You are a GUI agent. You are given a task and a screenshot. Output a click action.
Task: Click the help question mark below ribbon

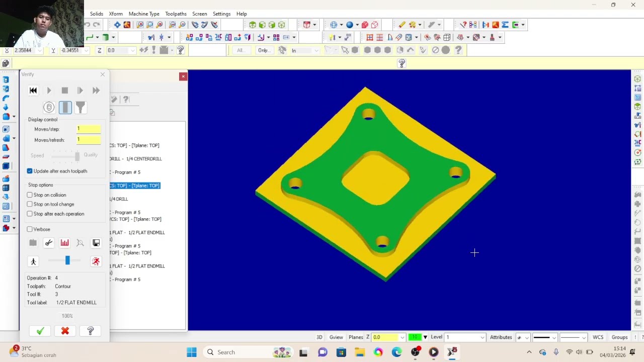(x=401, y=63)
